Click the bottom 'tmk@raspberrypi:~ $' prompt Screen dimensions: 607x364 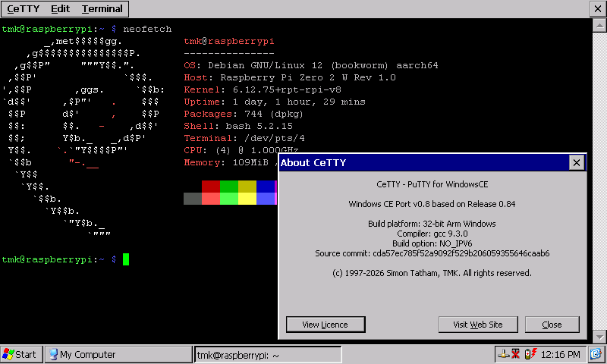click(x=59, y=259)
